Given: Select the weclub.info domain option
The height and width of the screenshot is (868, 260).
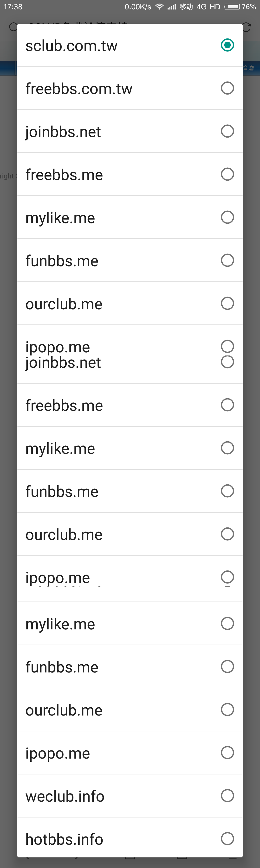Looking at the screenshot, I should pyautogui.click(x=130, y=796).
